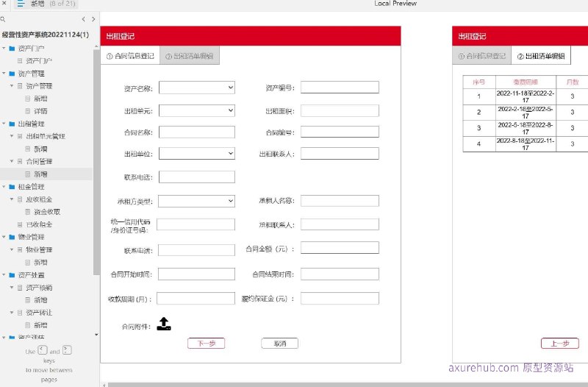Focus the 承租联系人 input field
The height and width of the screenshot is (387, 588).
pyautogui.click(x=340, y=224)
